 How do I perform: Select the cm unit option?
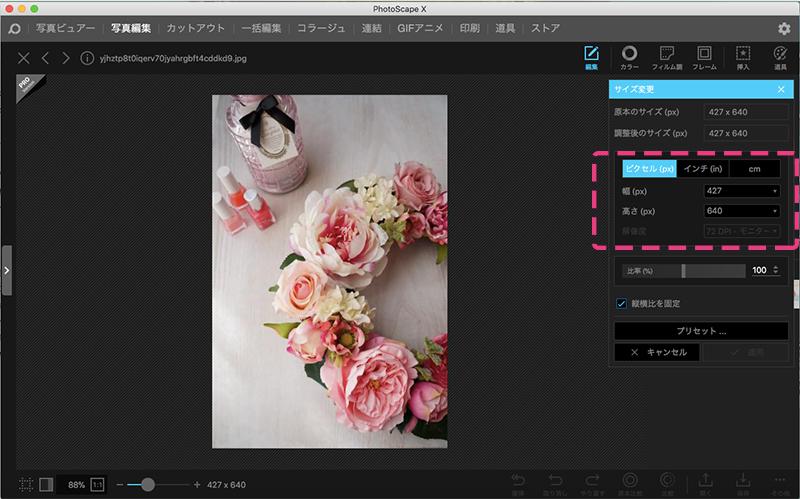(x=754, y=168)
